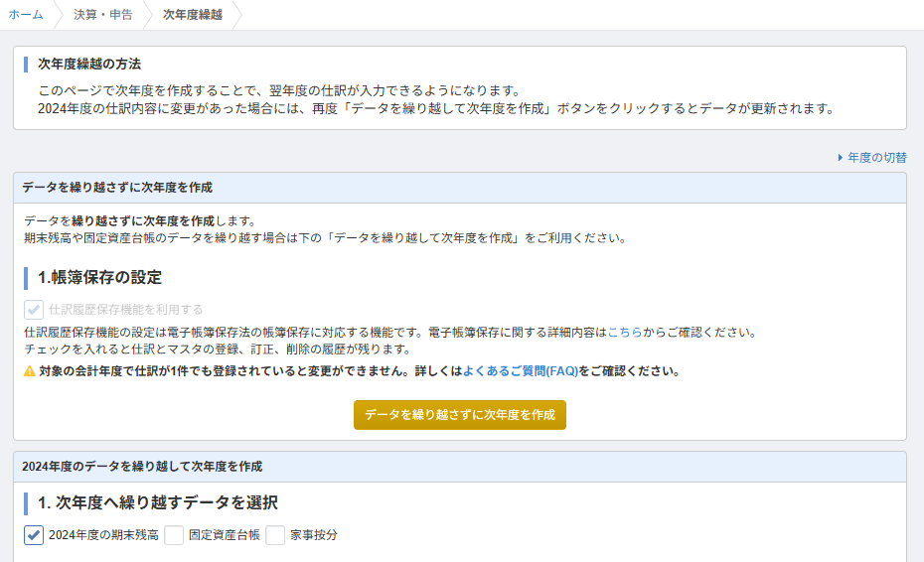Toggle 仕訳履歴保存機能を利用する checkbox
The image size is (924, 562).
click(x=34, y=309)
